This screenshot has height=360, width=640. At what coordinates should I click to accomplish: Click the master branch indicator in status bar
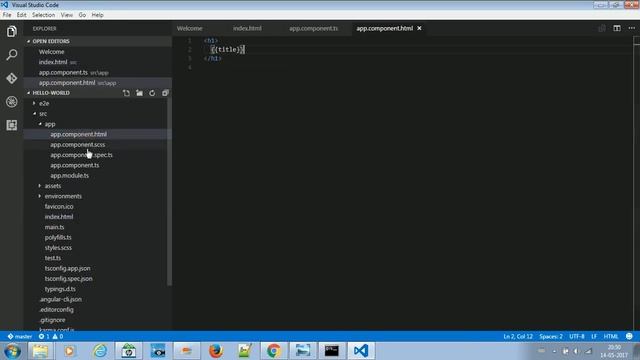[x=20, y=336]
